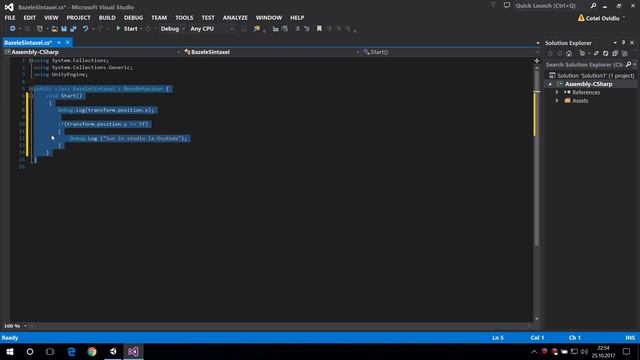Open Cortana search circle on taskbar

pos(30,351)
